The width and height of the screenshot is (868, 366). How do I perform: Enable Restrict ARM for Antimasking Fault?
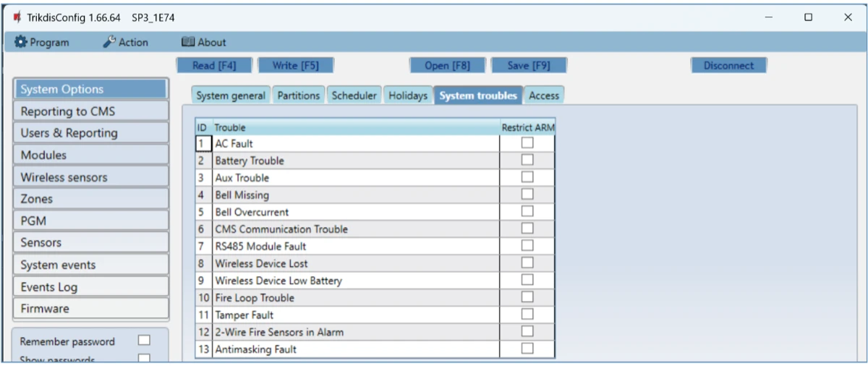[x=527, y=349]
